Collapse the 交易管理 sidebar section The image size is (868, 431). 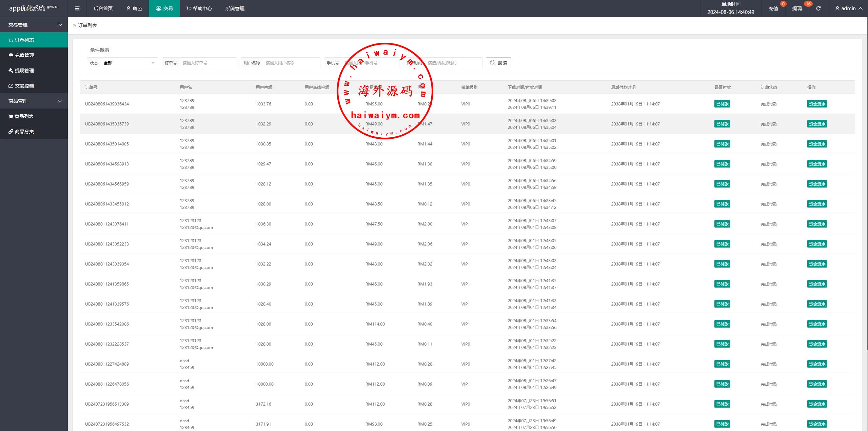click(34, 25)
